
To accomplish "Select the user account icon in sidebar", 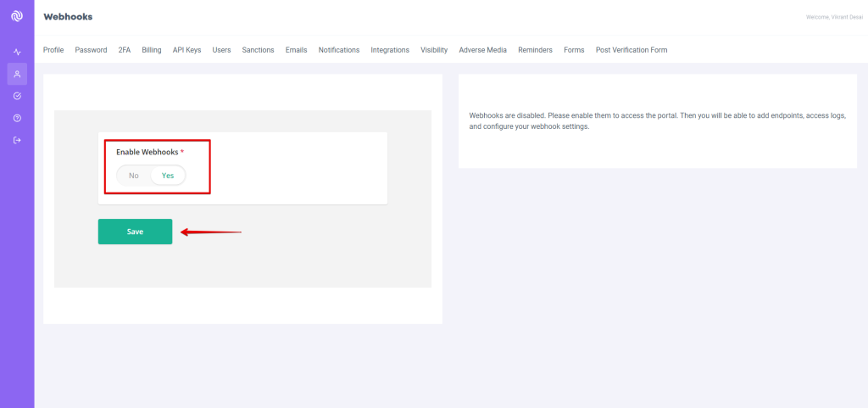I will coord(17,75).
